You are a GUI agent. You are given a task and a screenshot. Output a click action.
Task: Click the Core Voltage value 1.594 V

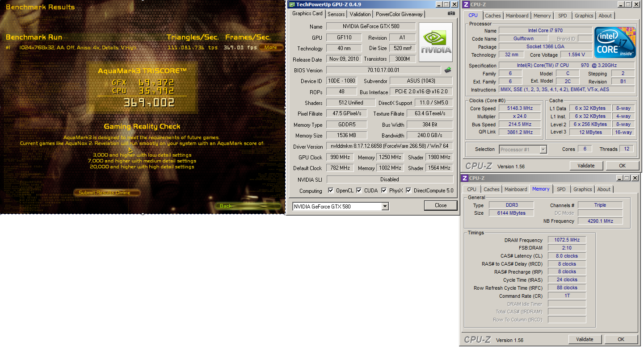coord(577,55)
